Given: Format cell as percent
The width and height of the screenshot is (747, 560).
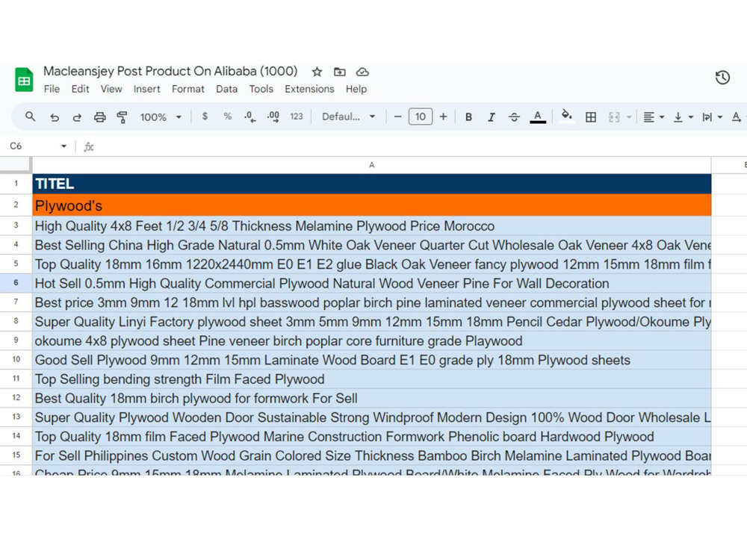Looking at the screenshot, I should click(228, 116).
